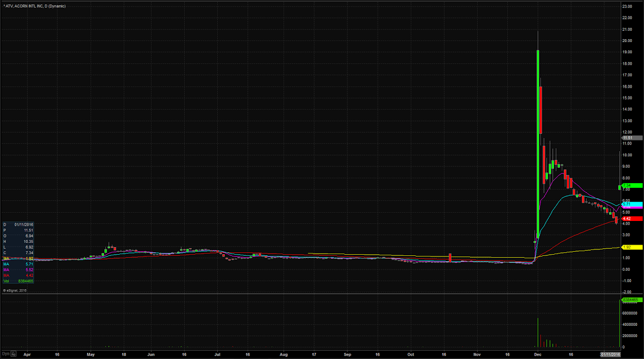Click the gray 11.51 price marker
This screenshot has height=359, width=644.
point(631,137)
